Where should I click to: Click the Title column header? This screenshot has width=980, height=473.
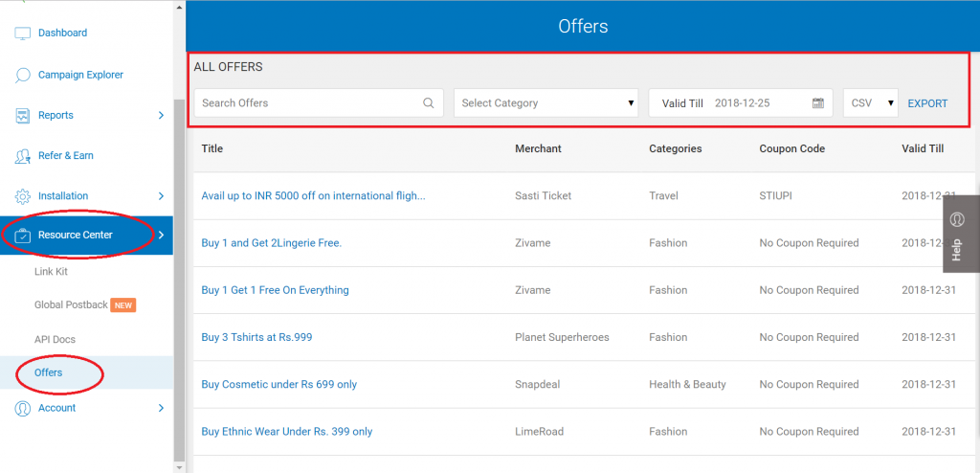pos(212,149)
